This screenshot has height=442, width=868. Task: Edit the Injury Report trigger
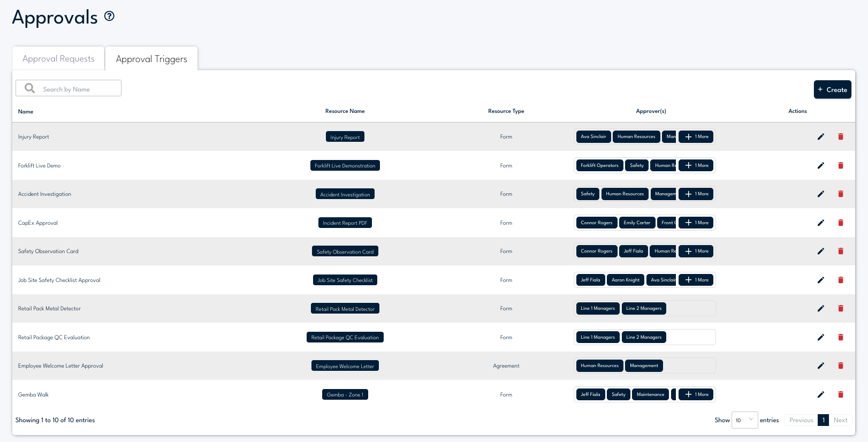point(820,137)
